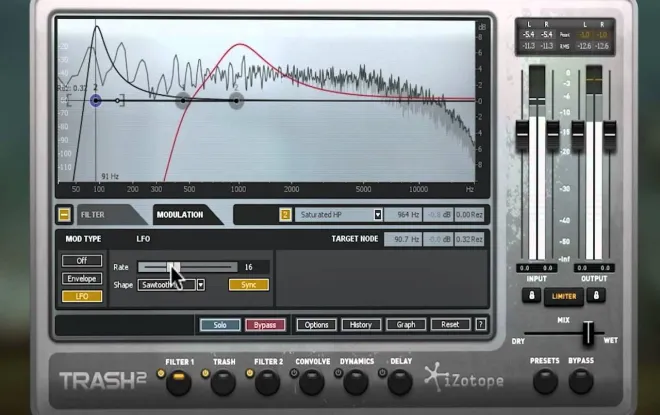Click the target node -0.0 dB field
This screenshot has width=660, height=415.
[x=438, y=239]
